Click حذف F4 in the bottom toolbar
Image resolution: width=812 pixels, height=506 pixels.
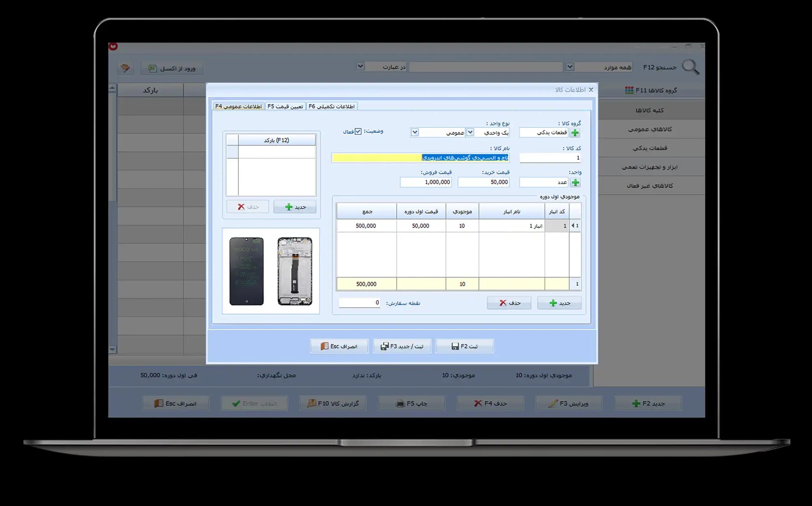(x=490, y=403)
